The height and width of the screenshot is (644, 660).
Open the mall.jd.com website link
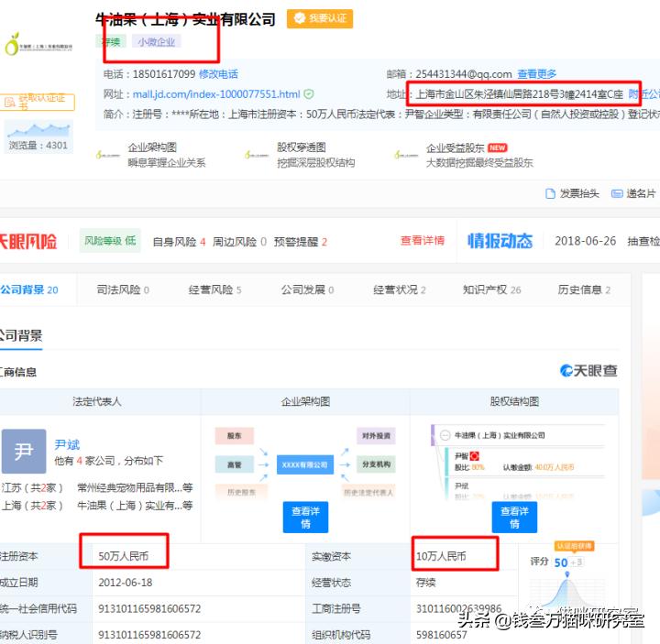pos(216,94)
